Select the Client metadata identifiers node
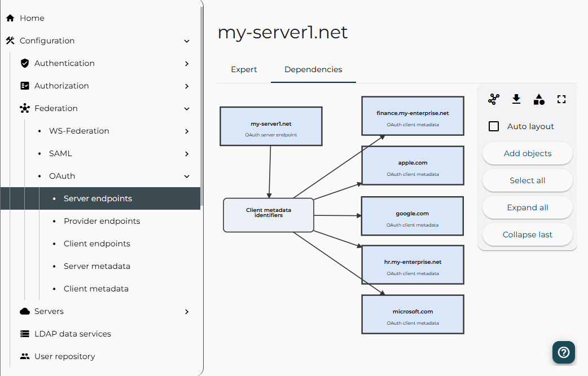 (269, 215)
